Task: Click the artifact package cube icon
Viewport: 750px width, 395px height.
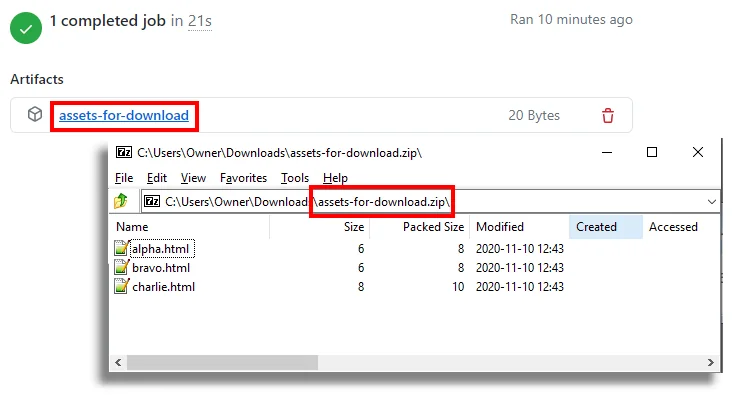Action: [x=35, y=114]
